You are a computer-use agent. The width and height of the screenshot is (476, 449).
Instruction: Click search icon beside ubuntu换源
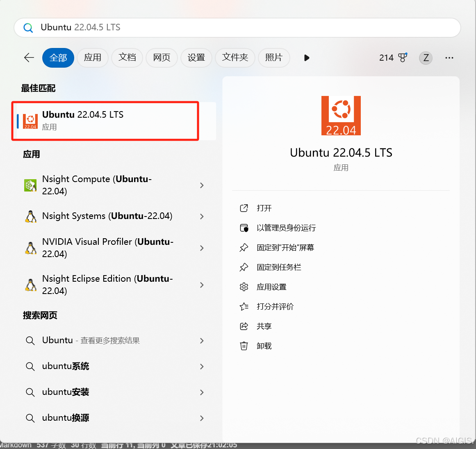point(30,418)
